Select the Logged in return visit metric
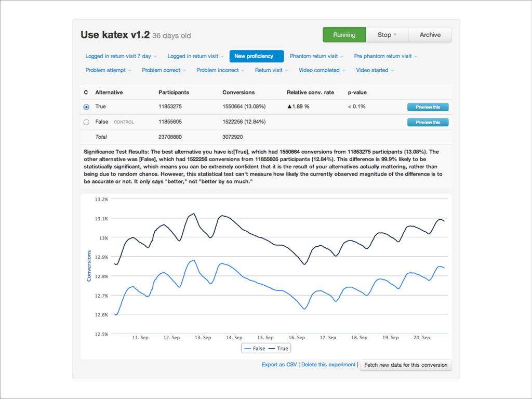The image size is (532, 399). point(195,56)
